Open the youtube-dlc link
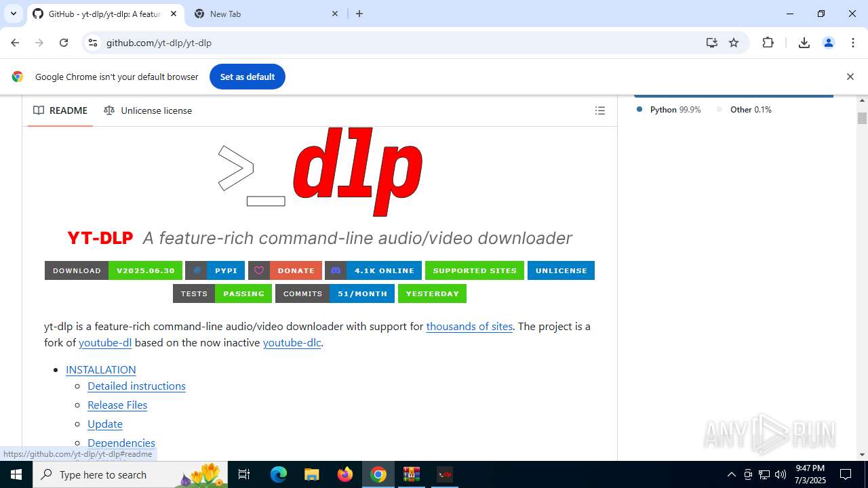Image resolution: width=868 pixels, height=488 pixels. 292,342
